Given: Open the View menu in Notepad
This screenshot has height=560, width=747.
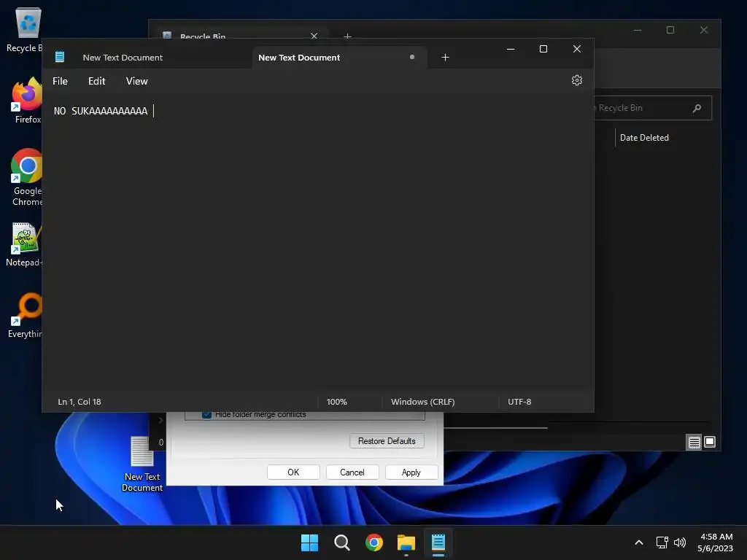Looking at the screenshot, I should (136, 81).
